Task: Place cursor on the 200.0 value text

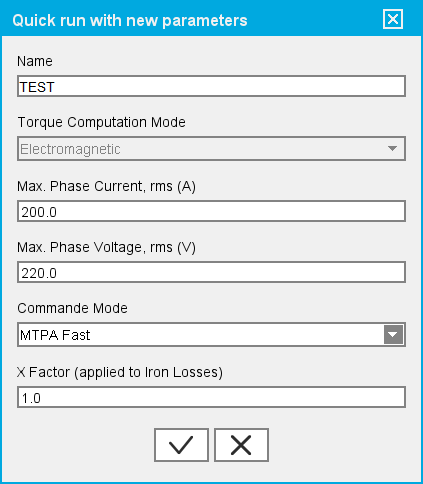Action: pyautogui.click(x=39, y=212)
